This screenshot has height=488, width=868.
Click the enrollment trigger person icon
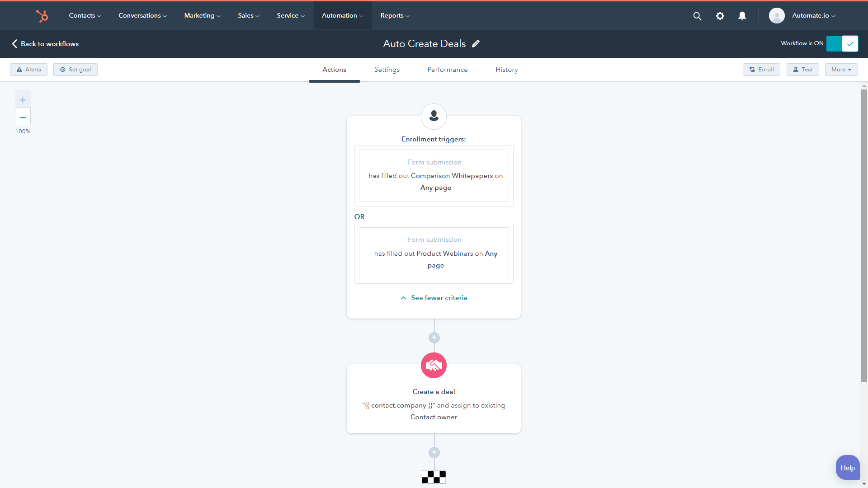coord(434,116)
